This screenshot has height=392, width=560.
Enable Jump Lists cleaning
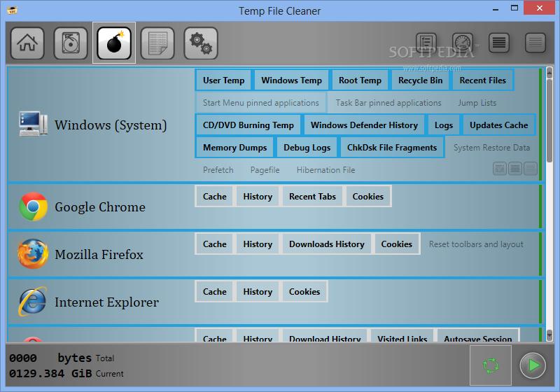[x=477, y=103]
